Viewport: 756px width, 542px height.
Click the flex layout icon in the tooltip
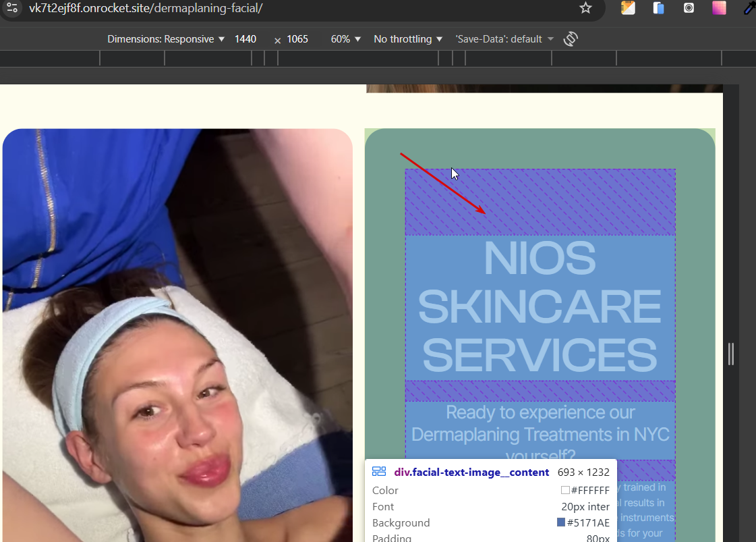(379, 472)
